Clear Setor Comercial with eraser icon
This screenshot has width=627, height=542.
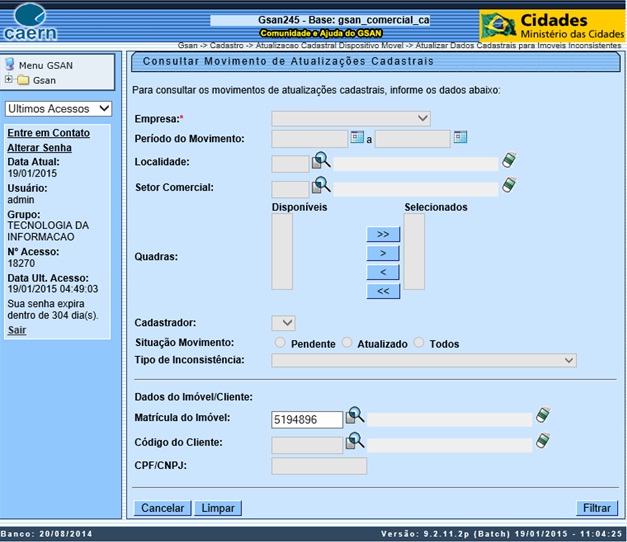(509, 186)
